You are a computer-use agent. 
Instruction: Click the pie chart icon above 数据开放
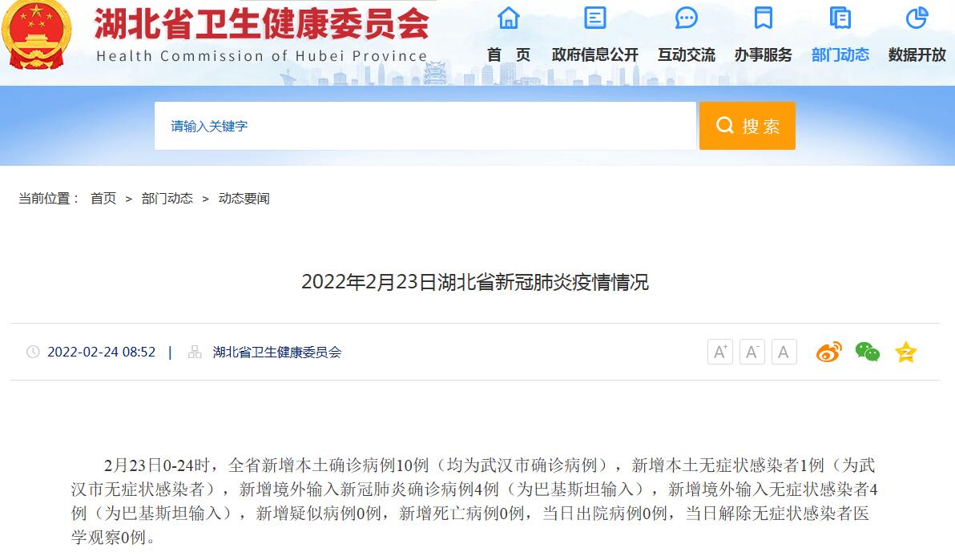click(x=917, y=18)
